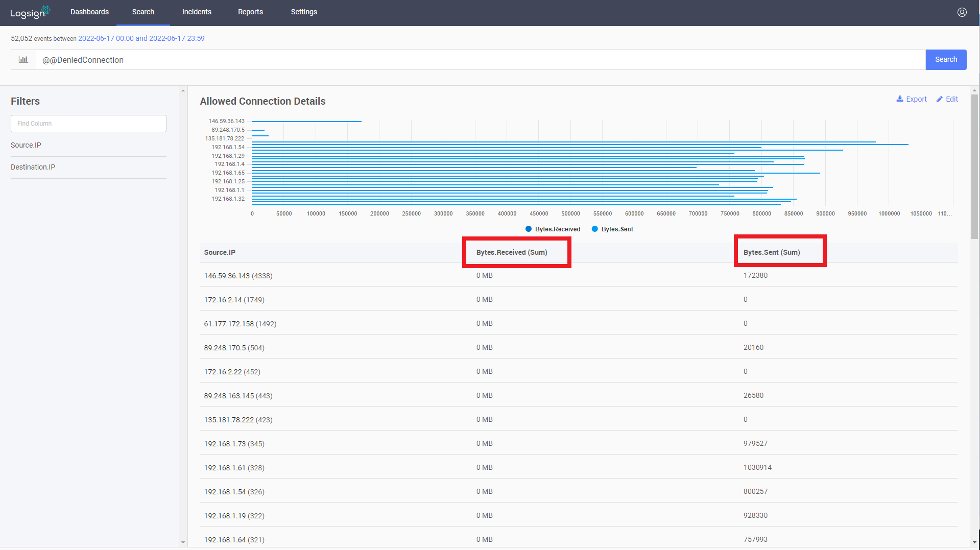Switch to the Search tab

[x=143, y=12]
